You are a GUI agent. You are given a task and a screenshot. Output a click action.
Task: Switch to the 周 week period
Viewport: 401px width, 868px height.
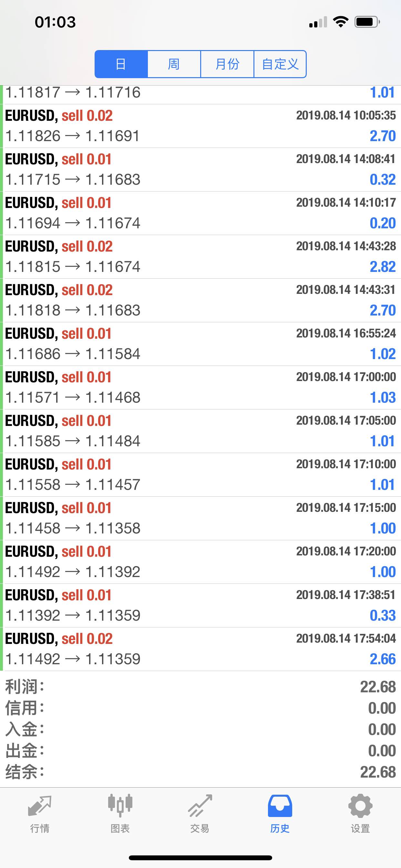(174, 64)
